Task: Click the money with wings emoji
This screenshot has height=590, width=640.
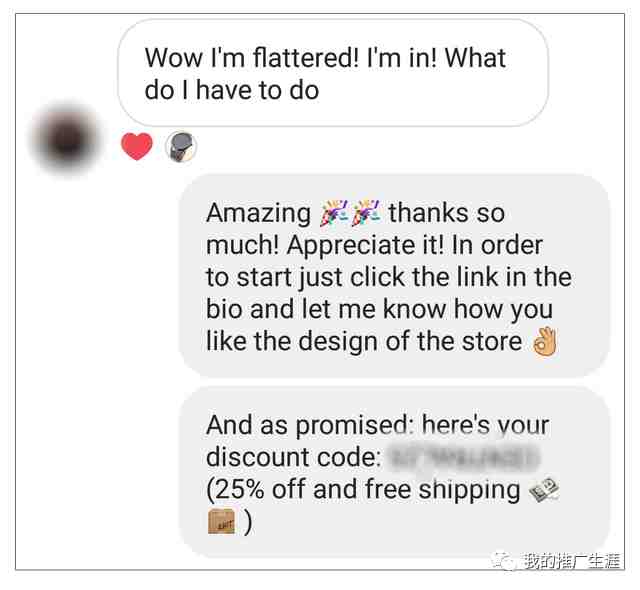Action: point(544,488)
